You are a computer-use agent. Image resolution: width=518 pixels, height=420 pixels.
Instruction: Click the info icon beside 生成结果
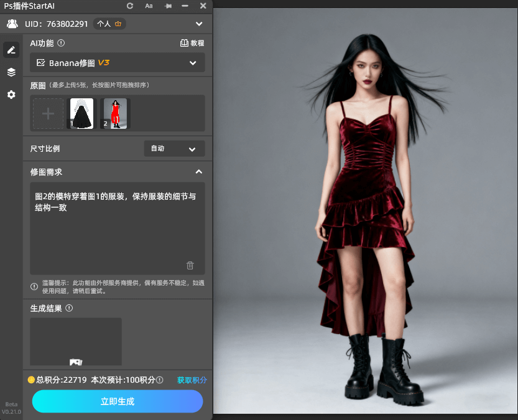pyautogui.click(x=69, y=308)
